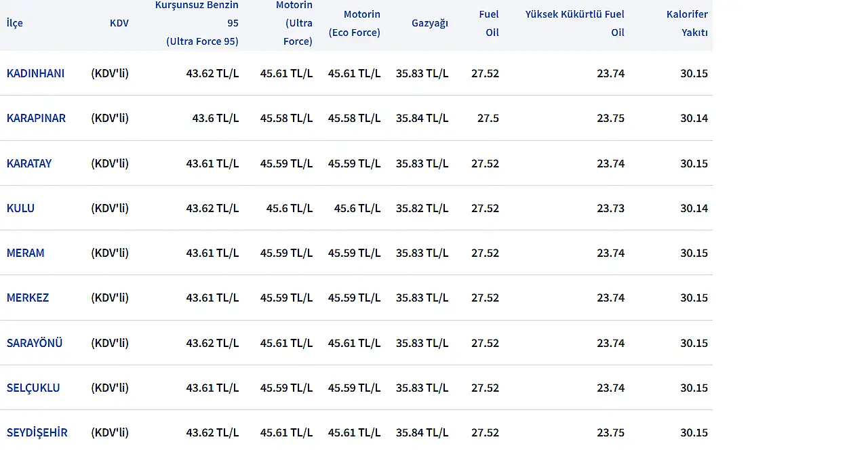
Task: Click the Yüksek Kükürtlü Fuel Oil header
Action: pyautogui.click(x=575, y=23)
